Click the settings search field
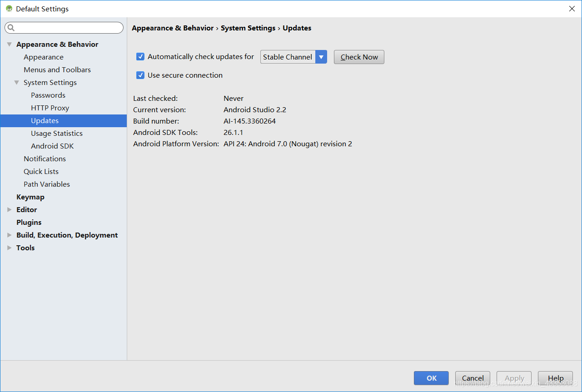 click(64, 28)
